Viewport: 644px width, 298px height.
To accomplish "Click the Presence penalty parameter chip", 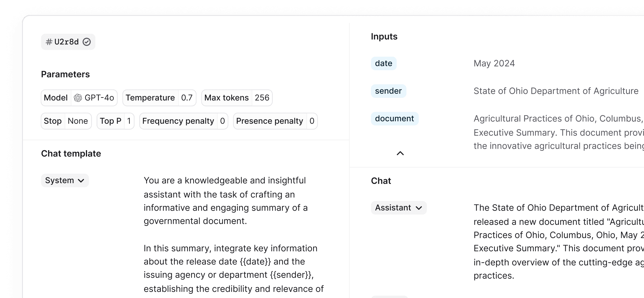I will coord(275,121).
